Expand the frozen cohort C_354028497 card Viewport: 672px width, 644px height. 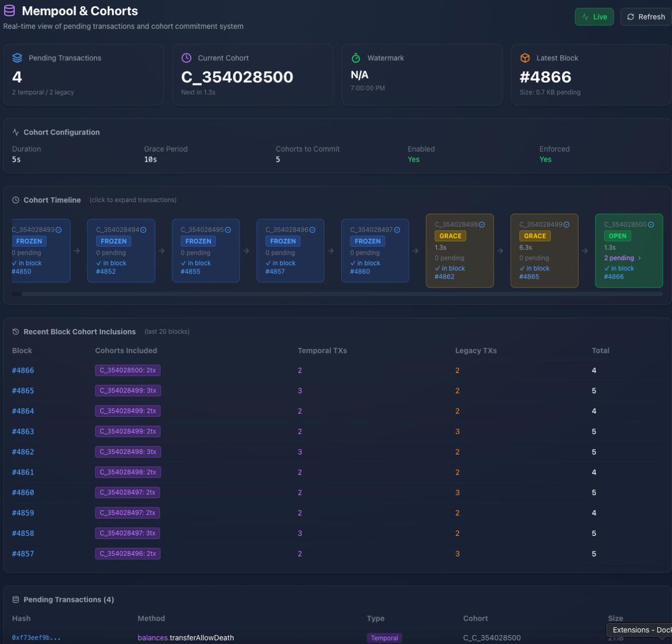coord(375,250)
